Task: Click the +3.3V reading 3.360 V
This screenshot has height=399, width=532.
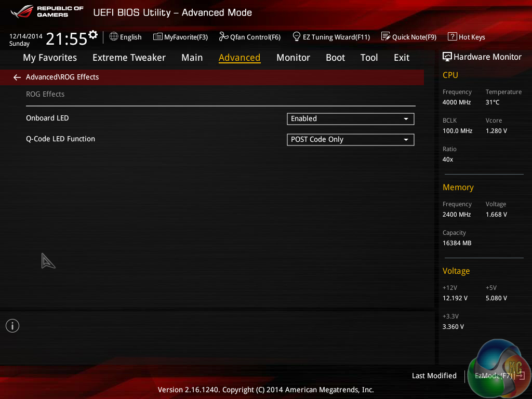Action: point(453,326)
